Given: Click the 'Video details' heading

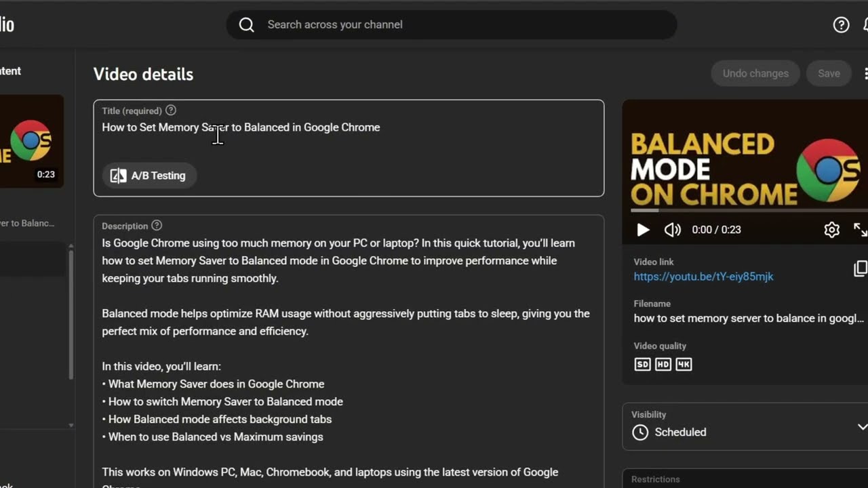Looking at the screenshot, I should [x=143, y=75].
